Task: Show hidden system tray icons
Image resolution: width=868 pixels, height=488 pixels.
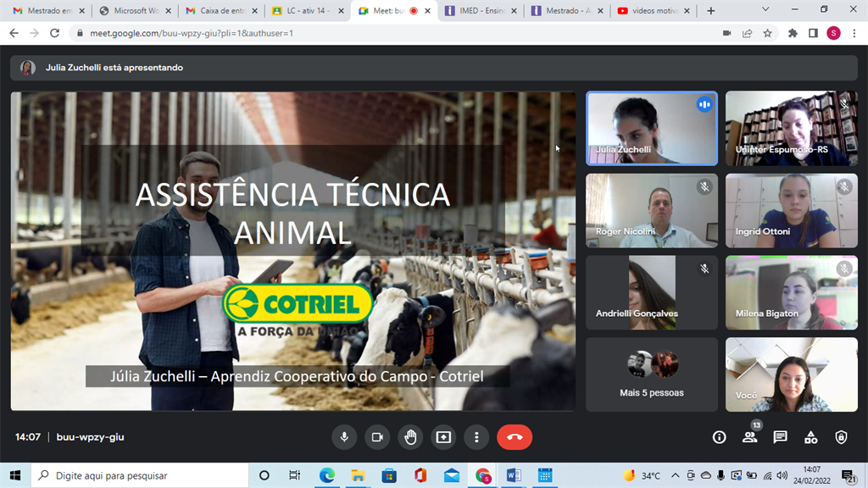Action: coord(676,475)
